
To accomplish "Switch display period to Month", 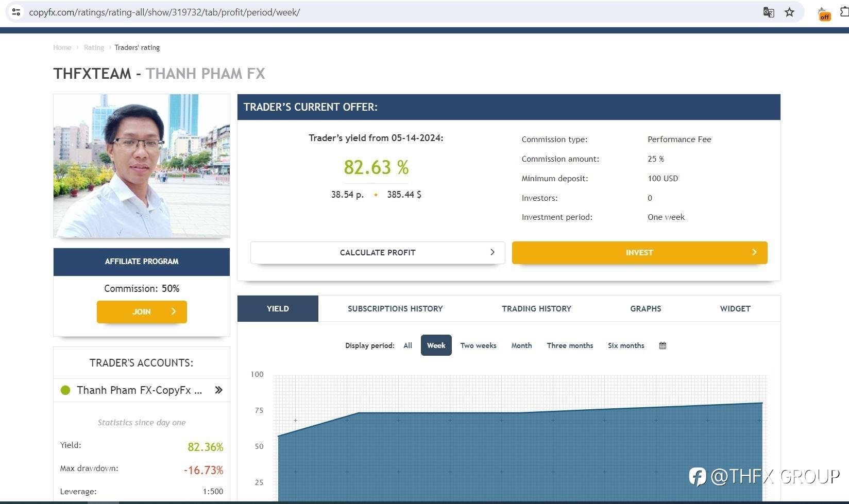I will [521, 345].
